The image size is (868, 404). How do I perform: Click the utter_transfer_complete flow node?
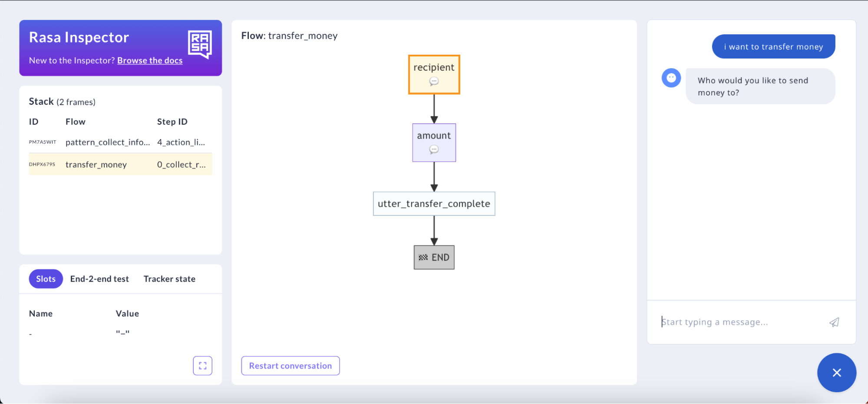(434, 203)
